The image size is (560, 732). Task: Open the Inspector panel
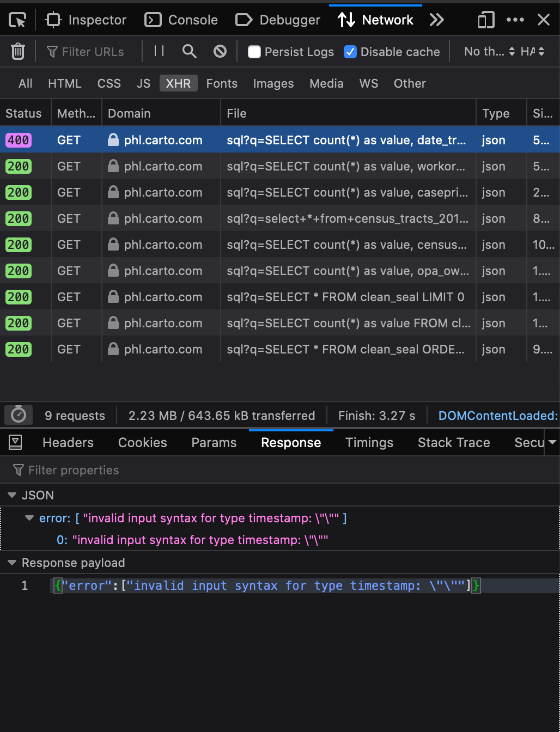86,20
